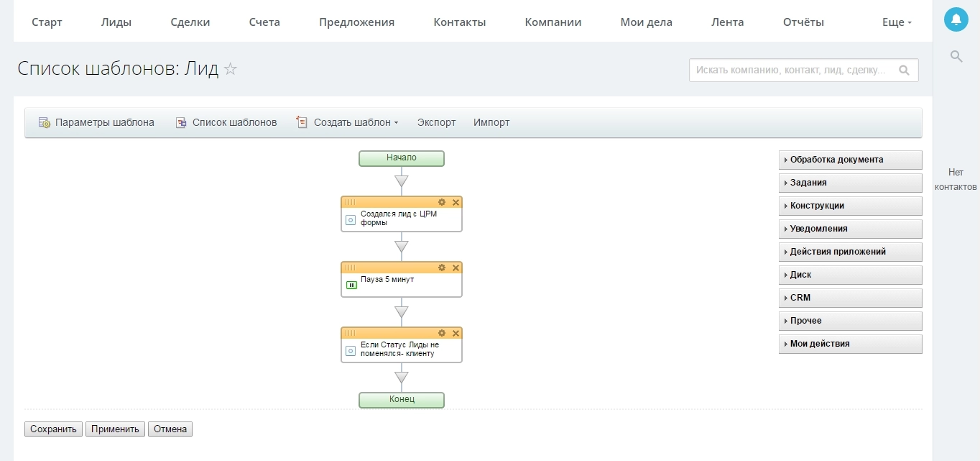Star the page title as favorite

click(x=231, y=69)
